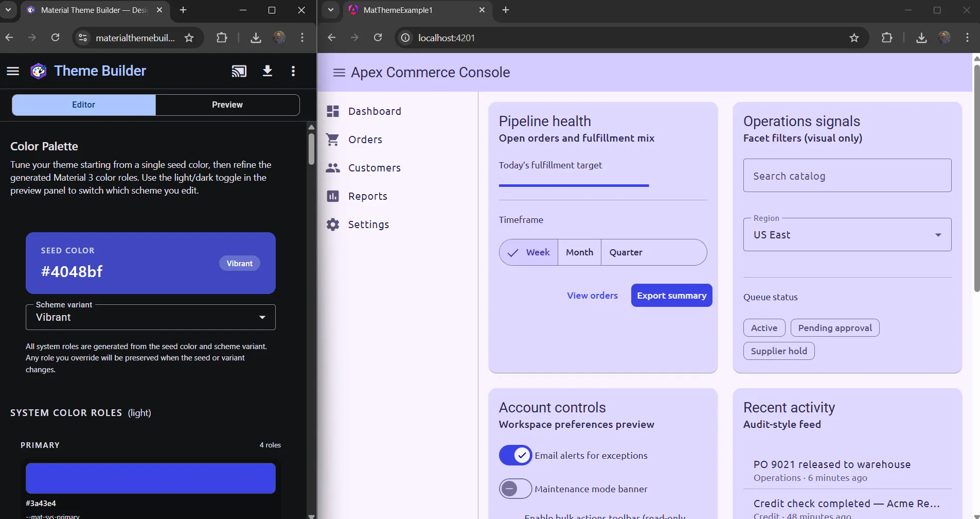Image resolution: width=980 pixels, height=519 pixels.
Task: Open the Scheme variant Vibrant dropdown
Action: pos(151,317)
